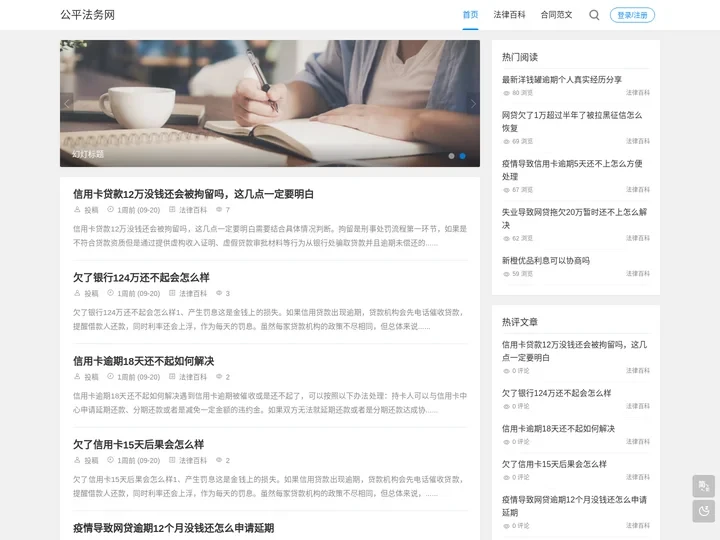This screenshot has height=540, width=720.
Task: Click author icon under 信用卡贷款12万 article
Action: [x=77, y=209]
